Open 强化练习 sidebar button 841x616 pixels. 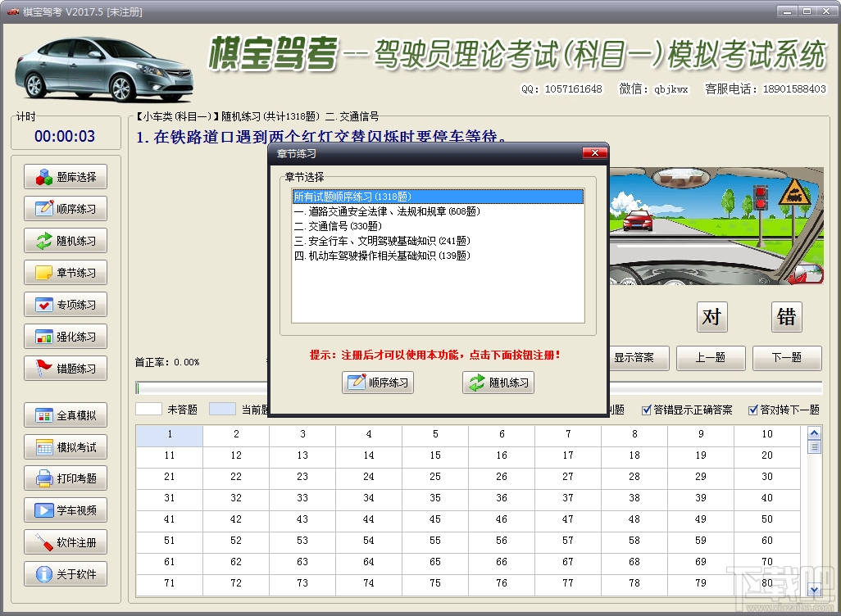66,337
